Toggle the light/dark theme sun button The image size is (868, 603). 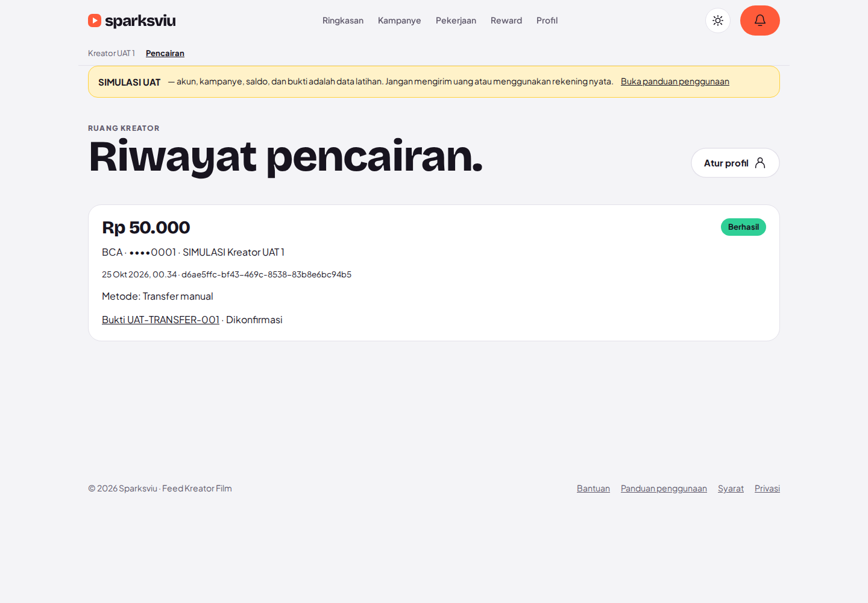pyautogui.click(x=718, y=21)
